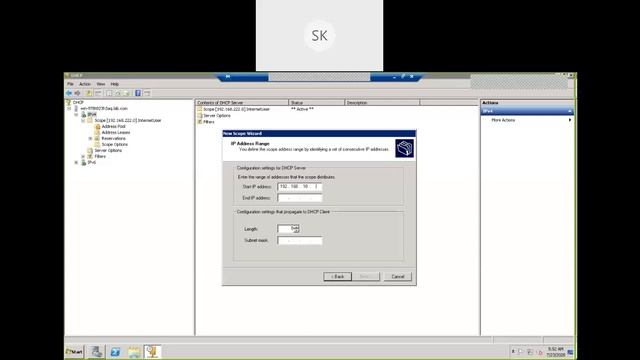The image size is (640, 360).
Task: Click the Subnet mask field
Action: 300,240
